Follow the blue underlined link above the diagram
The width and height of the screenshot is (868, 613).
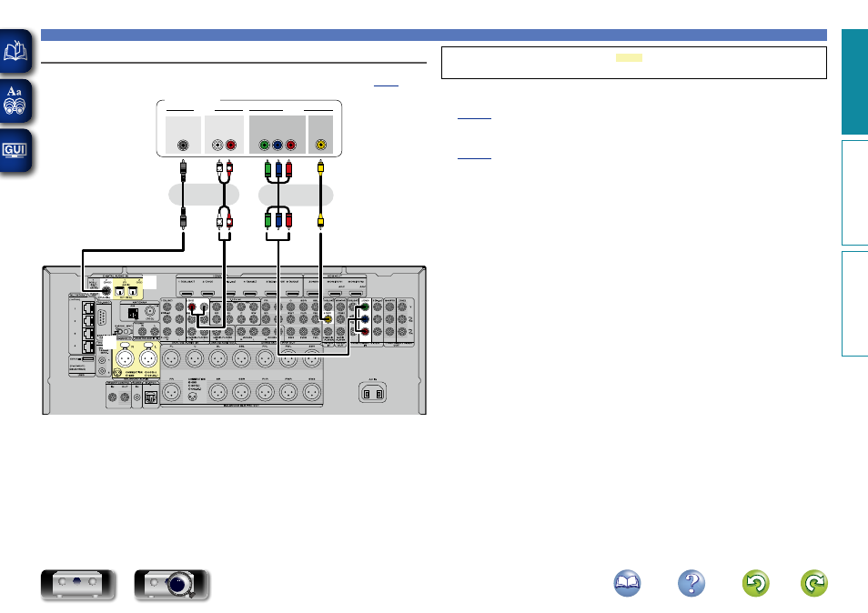[x=386, y=84]
